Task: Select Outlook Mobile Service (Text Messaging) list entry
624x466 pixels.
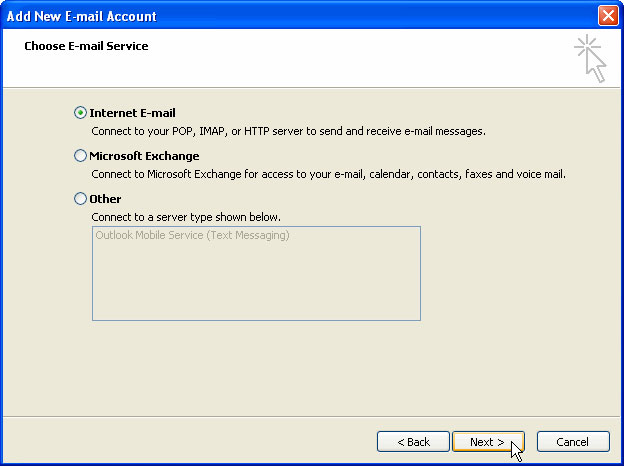Action: 192,236
